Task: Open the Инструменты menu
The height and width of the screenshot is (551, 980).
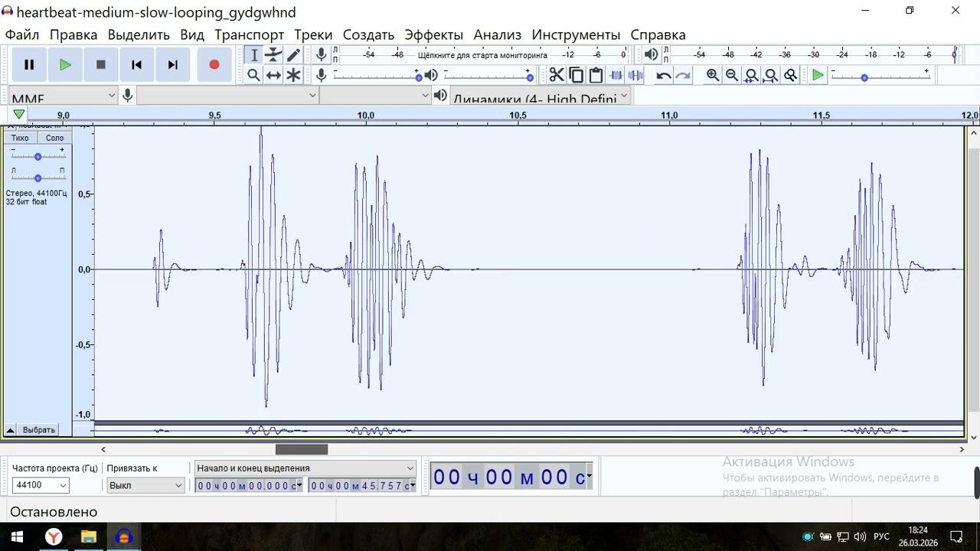Action: click(576, 34)
